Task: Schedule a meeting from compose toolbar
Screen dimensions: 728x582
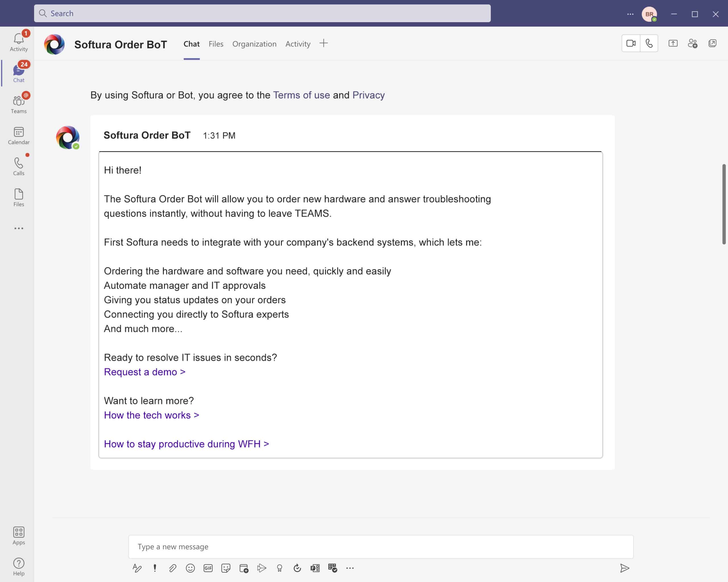Action: point(243,568)
